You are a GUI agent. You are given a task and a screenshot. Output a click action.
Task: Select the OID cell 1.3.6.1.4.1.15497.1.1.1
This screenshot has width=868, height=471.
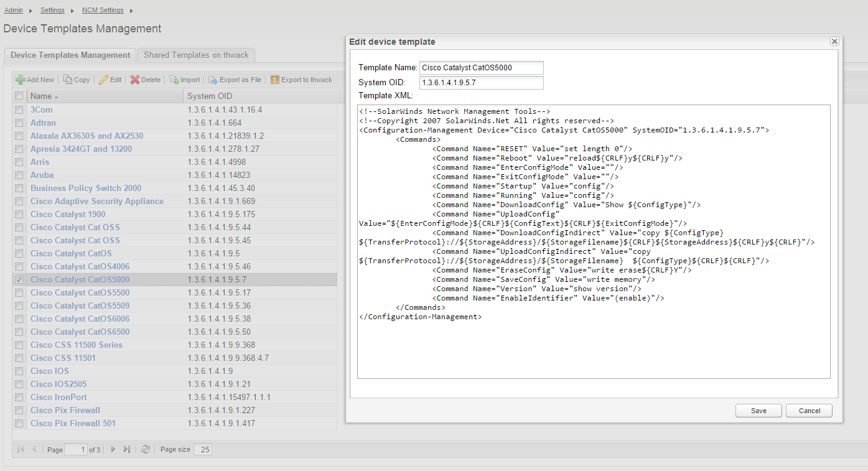tap(229, 397)
